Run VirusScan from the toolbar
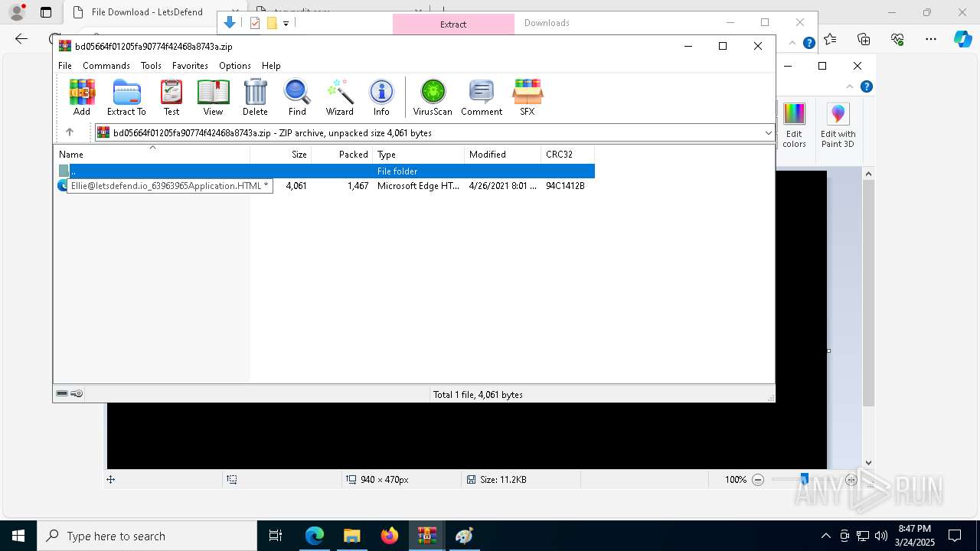The width and height of the screenshot is (980, 551). tap(433, 97)
